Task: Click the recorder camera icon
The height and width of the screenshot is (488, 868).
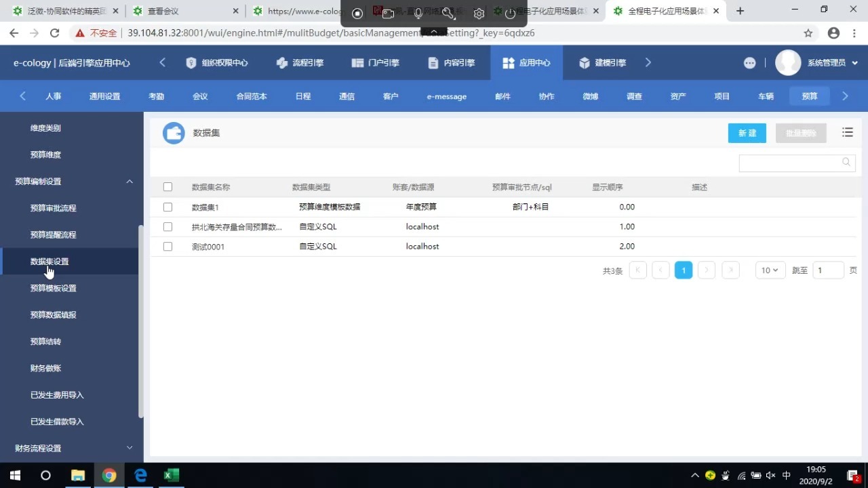Action: click(388, 14)
